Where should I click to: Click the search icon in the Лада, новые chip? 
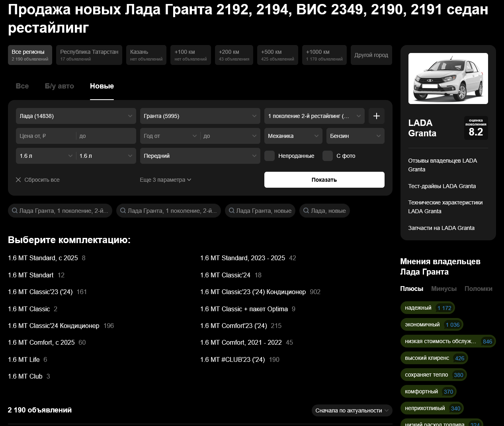pyautogui.click(x=306, y=210)
